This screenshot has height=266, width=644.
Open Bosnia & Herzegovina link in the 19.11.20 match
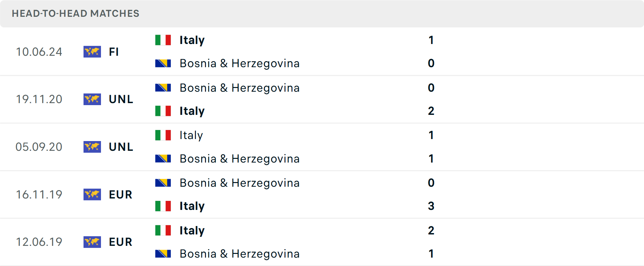239,88
